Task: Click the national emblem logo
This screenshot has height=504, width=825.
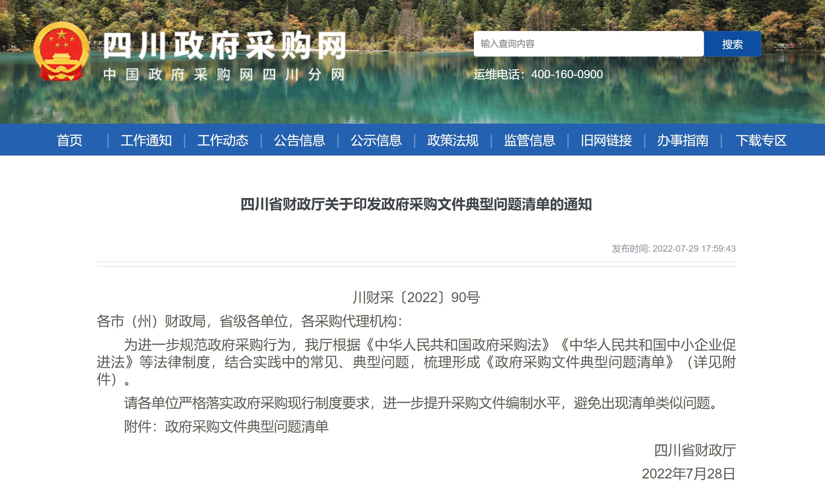Action: pyautogui.click(x=61, y=51)
